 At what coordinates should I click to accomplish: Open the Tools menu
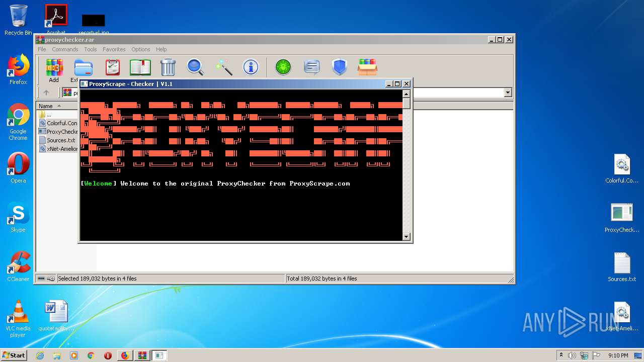click(91, 49)
